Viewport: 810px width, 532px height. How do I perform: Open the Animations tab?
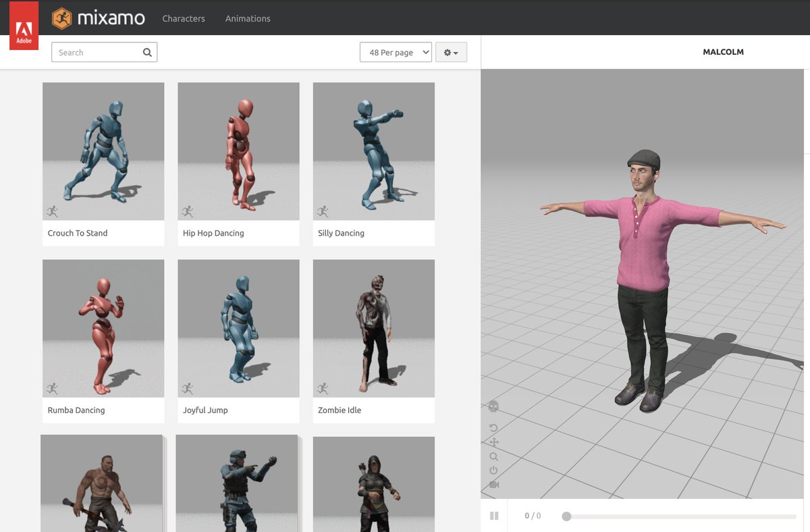(x=248, y=18)
